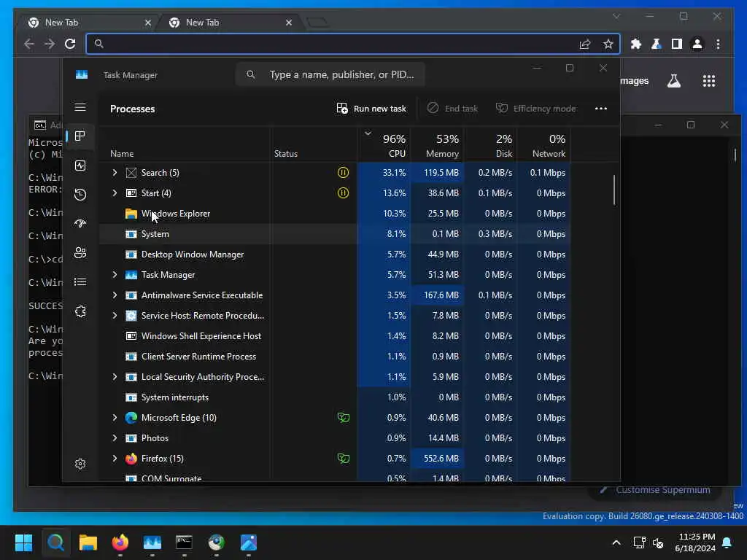The image size is (747, 560).
Task: Open Task Manager settings gear
Action: [80, 463]
